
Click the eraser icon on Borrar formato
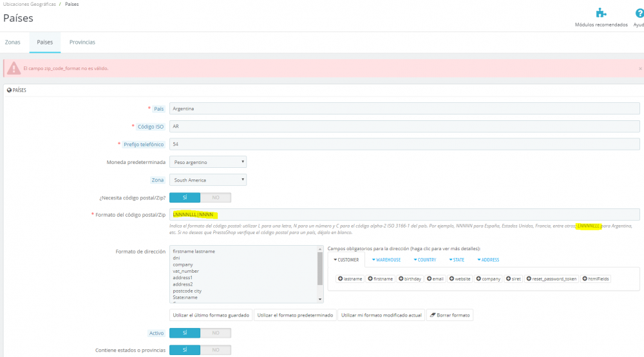[433, 315]
